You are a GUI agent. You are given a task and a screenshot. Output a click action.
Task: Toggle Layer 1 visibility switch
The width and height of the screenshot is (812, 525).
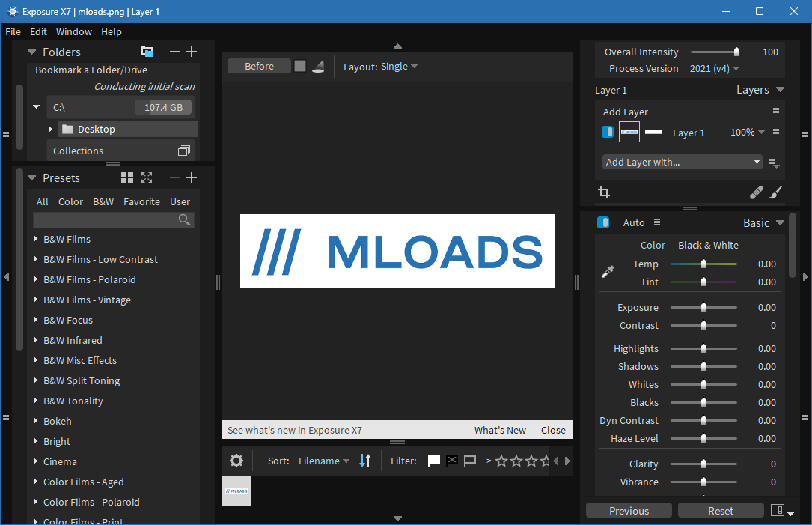tap(608, 132)
